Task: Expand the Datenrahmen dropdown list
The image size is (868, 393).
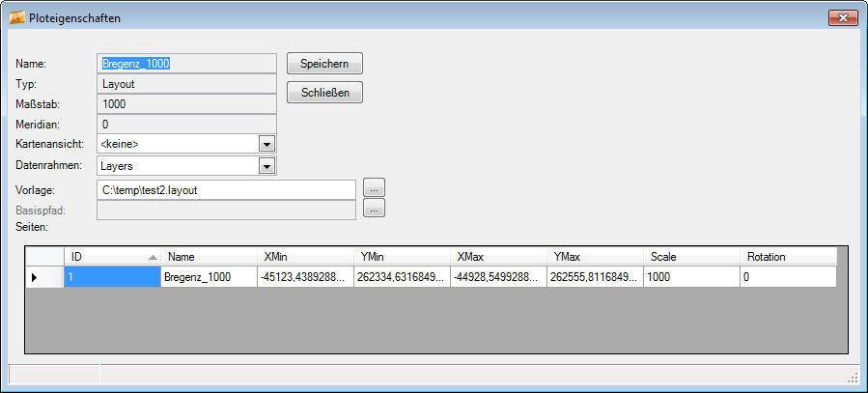Action: point(267,166)
